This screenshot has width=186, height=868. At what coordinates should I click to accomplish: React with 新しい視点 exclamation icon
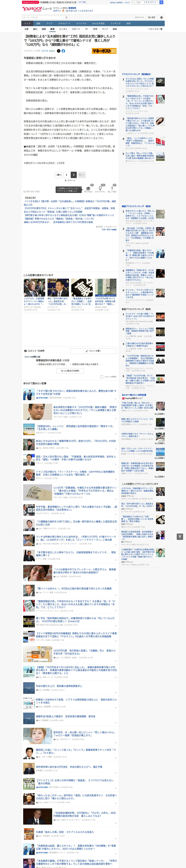(112, 188)
